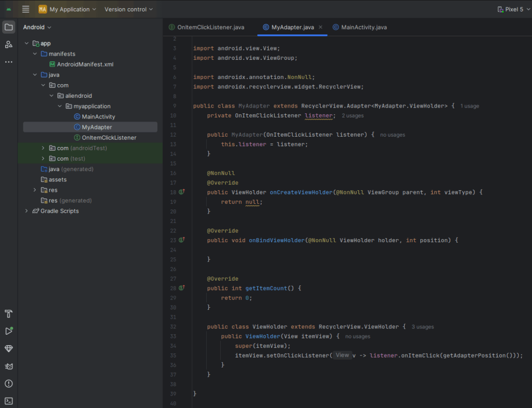Click the 'no usages' hint on line 33
Image resolution: width=532 pixels, height=408 pixels.
tap(357, 336)
